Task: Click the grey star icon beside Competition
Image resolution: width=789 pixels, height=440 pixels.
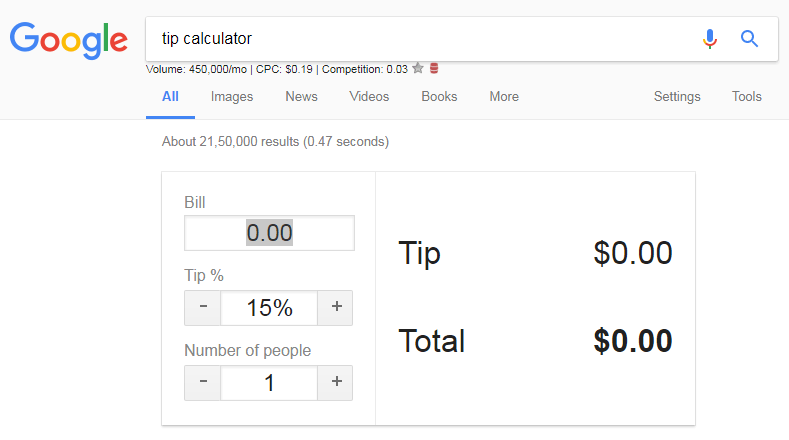Action: 418,69
